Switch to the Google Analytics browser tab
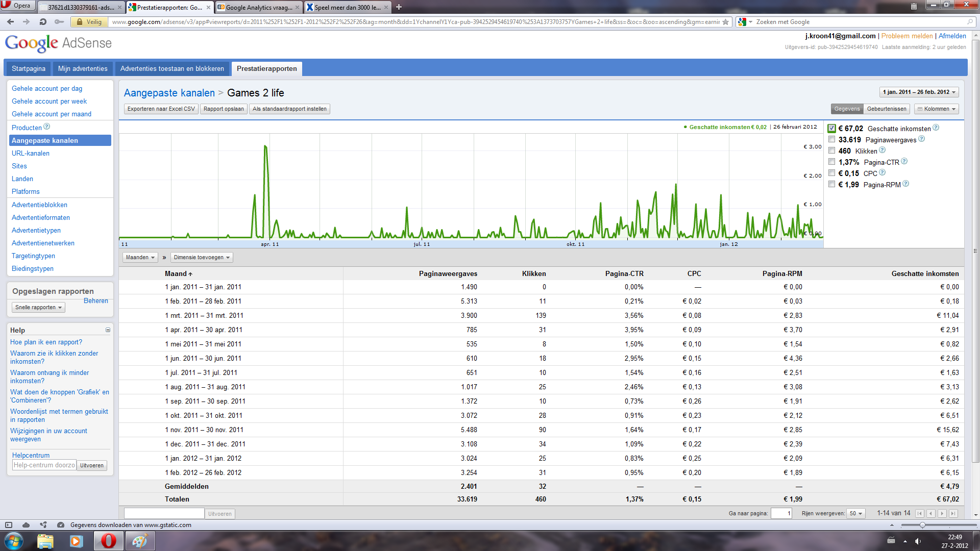The height and width of the screenshot is (551, 980). coord(259,7)
